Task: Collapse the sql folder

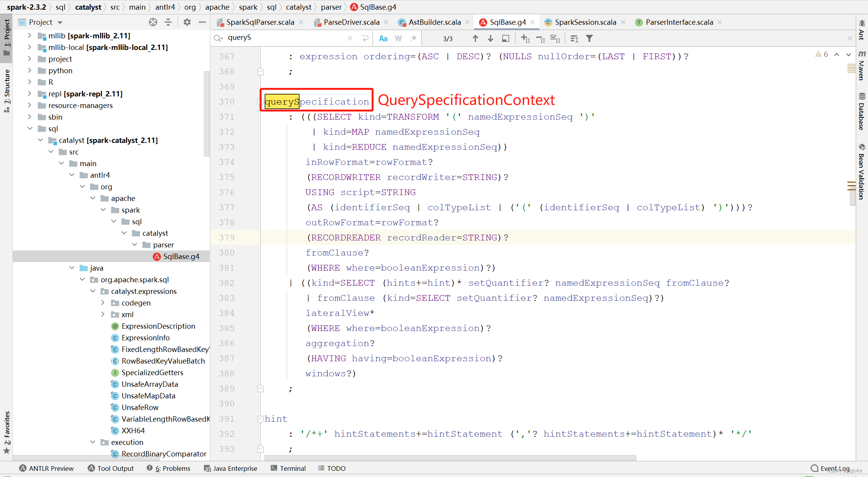Action: (29, 129)
